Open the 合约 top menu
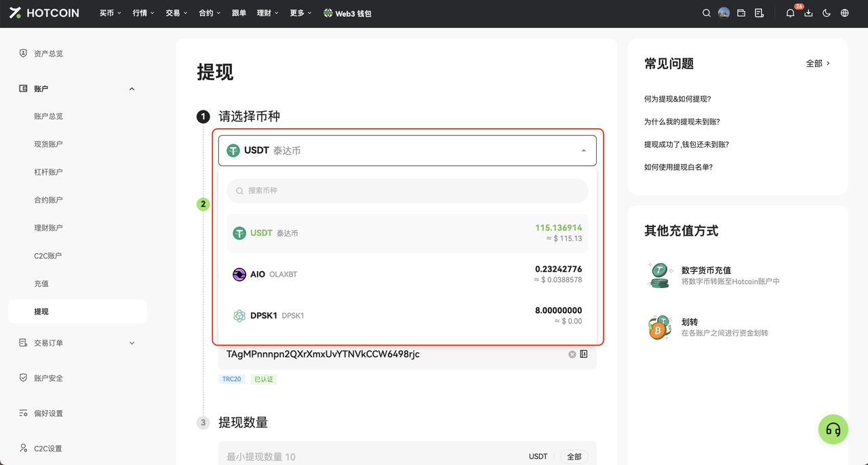This screenshot has width=868, height=465. click(x=209, y=13)
